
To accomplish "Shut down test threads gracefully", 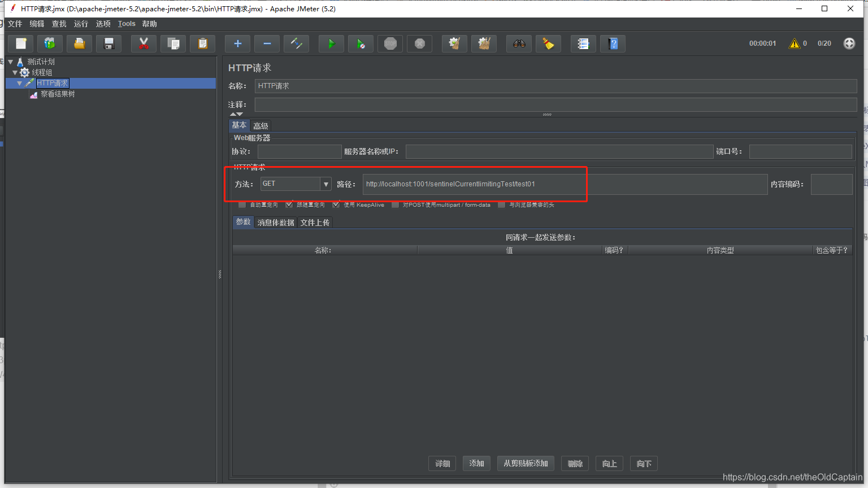I will [420, 43].
